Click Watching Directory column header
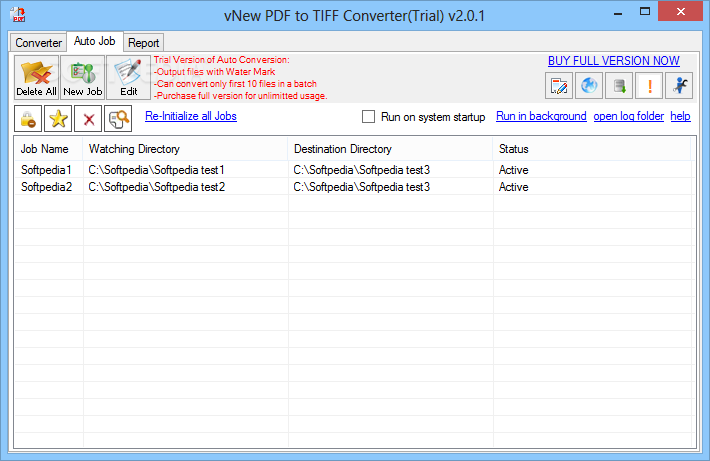 [185, 149]
